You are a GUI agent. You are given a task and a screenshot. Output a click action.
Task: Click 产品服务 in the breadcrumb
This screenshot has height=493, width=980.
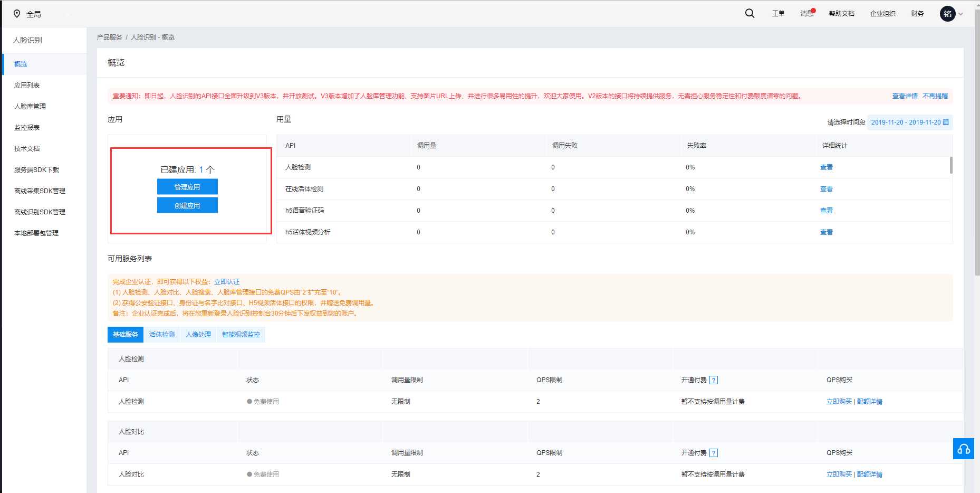pyautogui.click(x=109, y=37)
